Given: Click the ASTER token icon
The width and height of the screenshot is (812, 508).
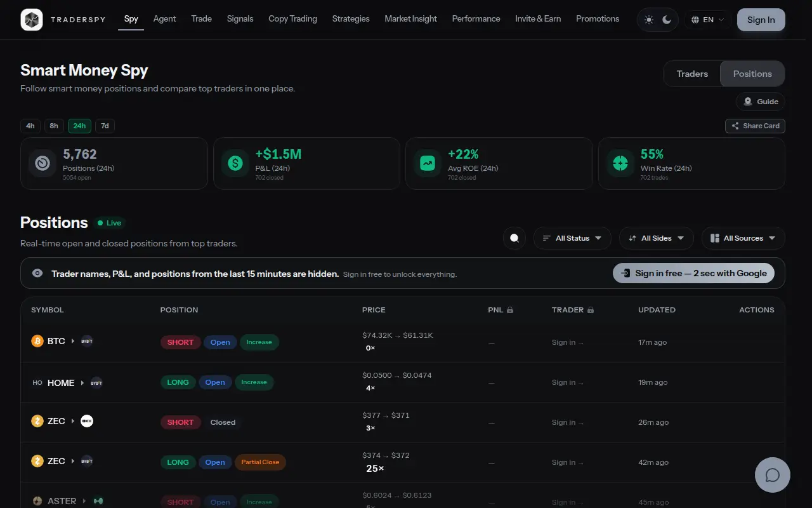Looking at the screenshot, I should (37, 501).
